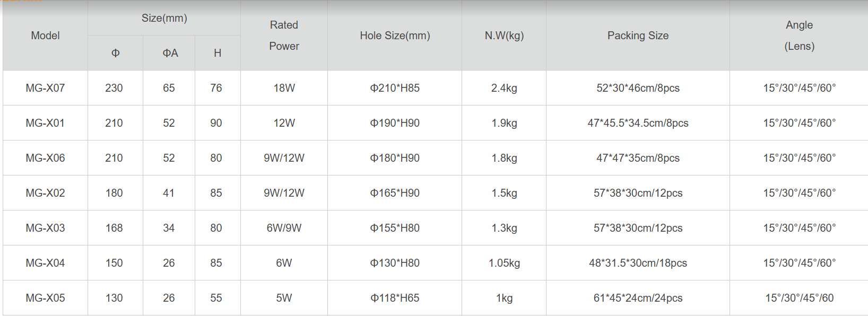The height and width of the screenshot is (316, 868).
Task: Click the 1.05kg weight cell
Action: click(x=504, y=263)
